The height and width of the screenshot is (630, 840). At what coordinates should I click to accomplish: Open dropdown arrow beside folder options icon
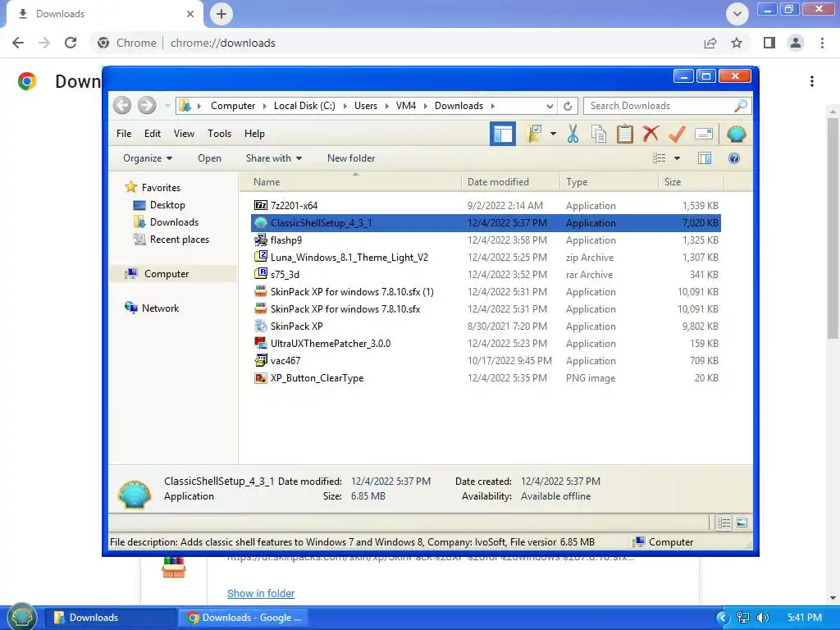[x=553, y=134]
